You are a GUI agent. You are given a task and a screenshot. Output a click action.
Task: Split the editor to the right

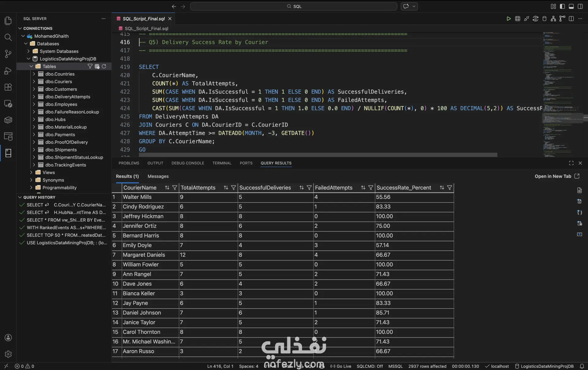571,19
